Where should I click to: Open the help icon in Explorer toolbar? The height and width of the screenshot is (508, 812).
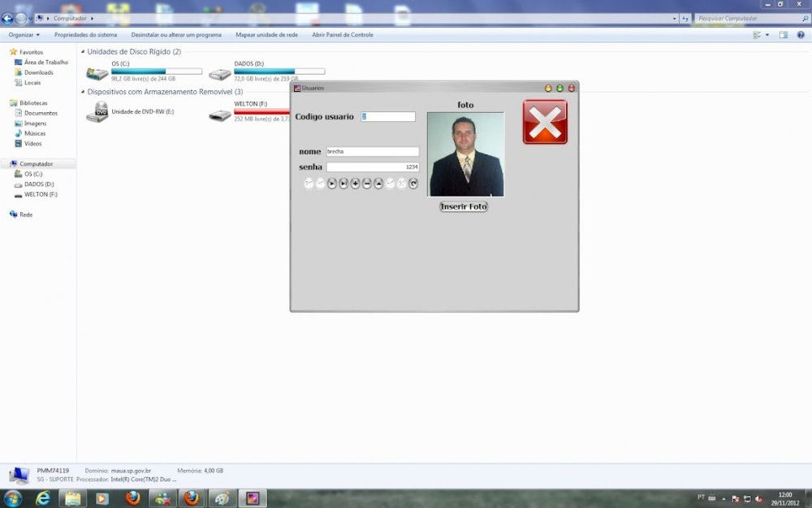point(801,35)
